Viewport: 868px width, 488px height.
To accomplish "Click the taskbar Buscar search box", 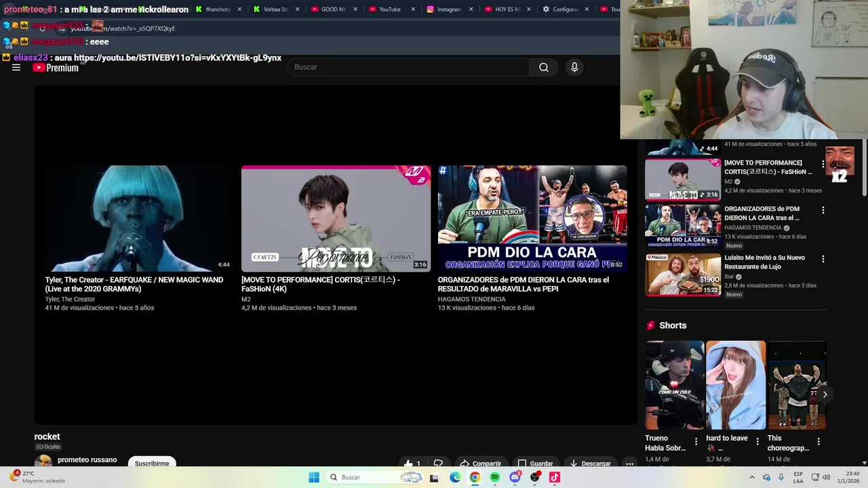I will (x=376, y=477).
